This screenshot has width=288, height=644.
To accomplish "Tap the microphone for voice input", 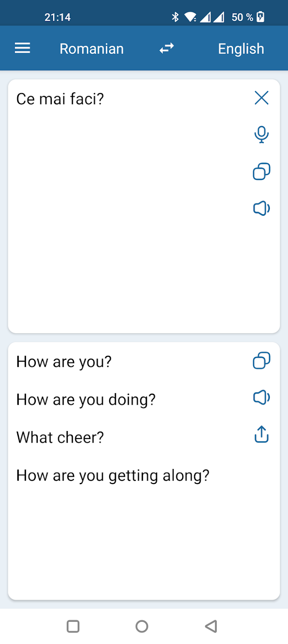I will pyautogui.click(x=262, y=135).
